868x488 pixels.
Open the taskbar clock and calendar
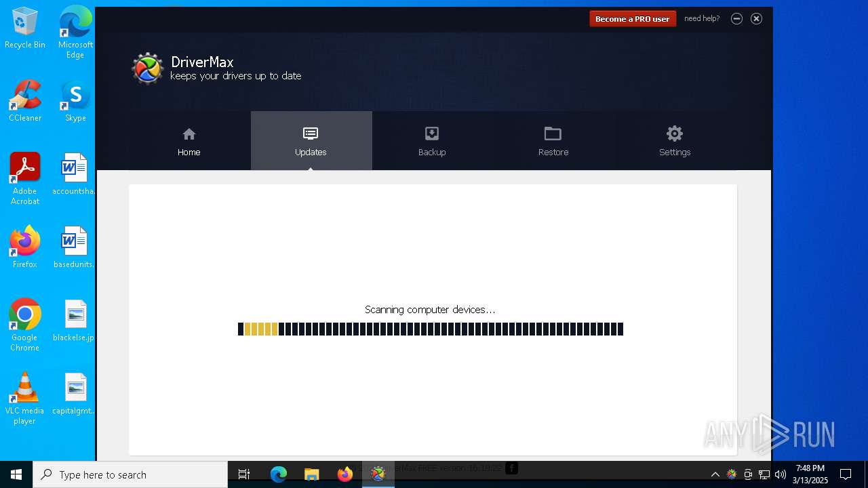coord(810,474)
